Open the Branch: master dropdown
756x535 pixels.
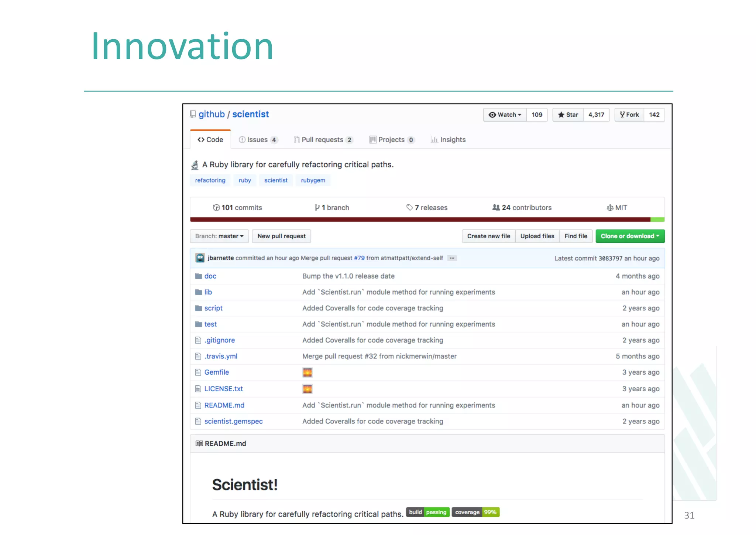pos(219,236)
